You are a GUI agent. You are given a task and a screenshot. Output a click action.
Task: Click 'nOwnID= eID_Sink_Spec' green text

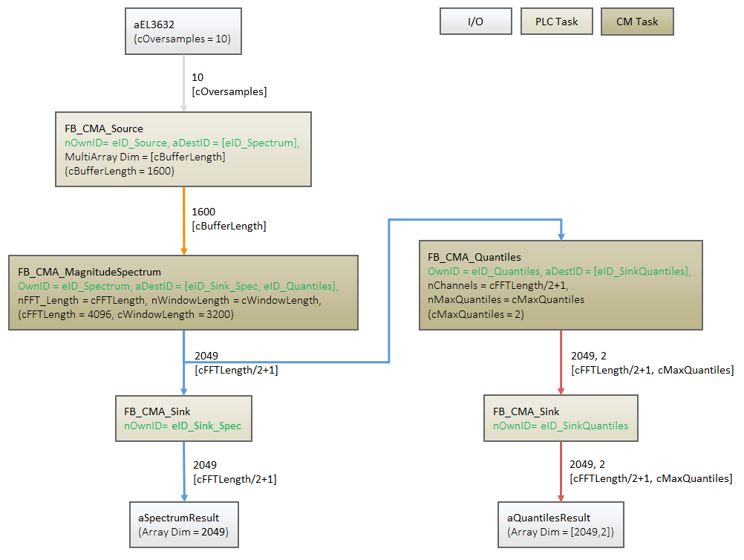click(183, 426)
